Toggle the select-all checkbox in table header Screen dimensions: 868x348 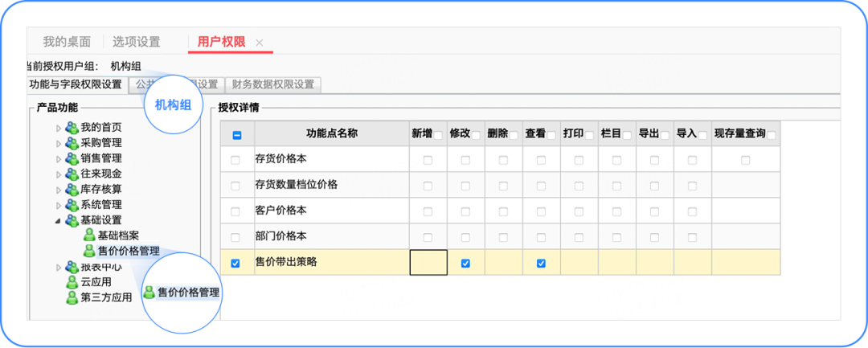[x=236, y=135]
